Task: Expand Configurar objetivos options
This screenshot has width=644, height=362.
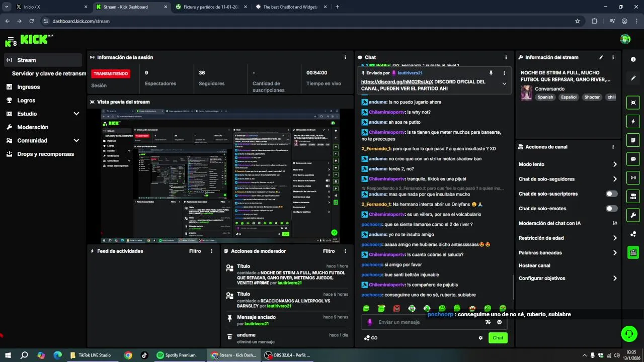Action: pos(615,278)
